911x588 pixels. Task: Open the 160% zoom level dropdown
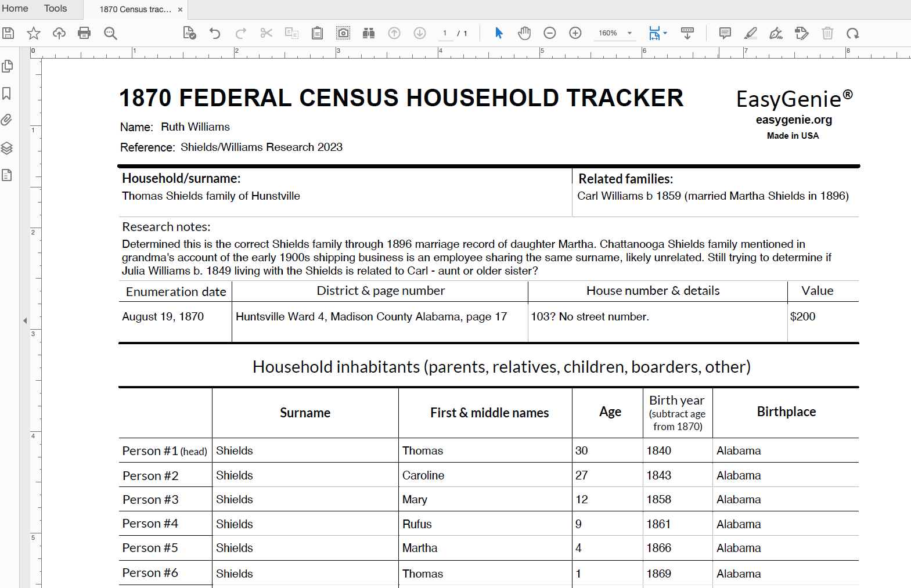click(x=629, y=33)
